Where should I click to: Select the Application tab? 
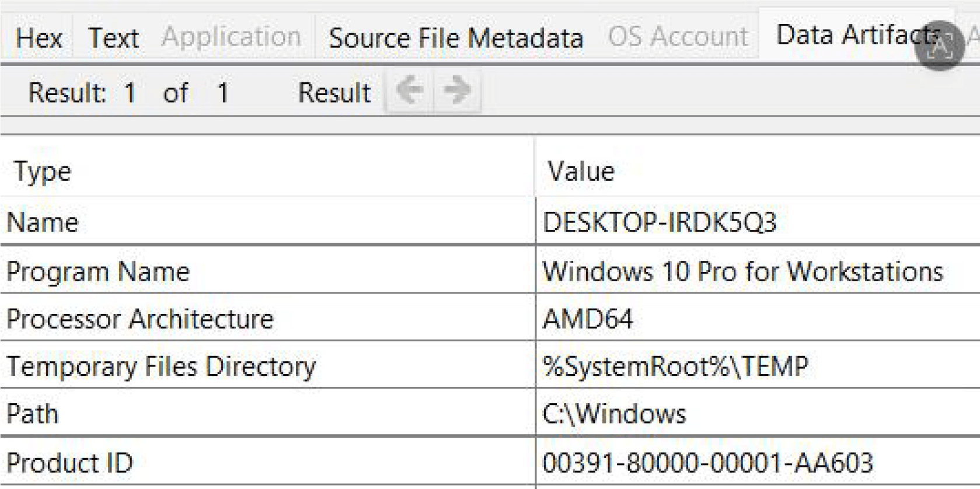[231, 37]
